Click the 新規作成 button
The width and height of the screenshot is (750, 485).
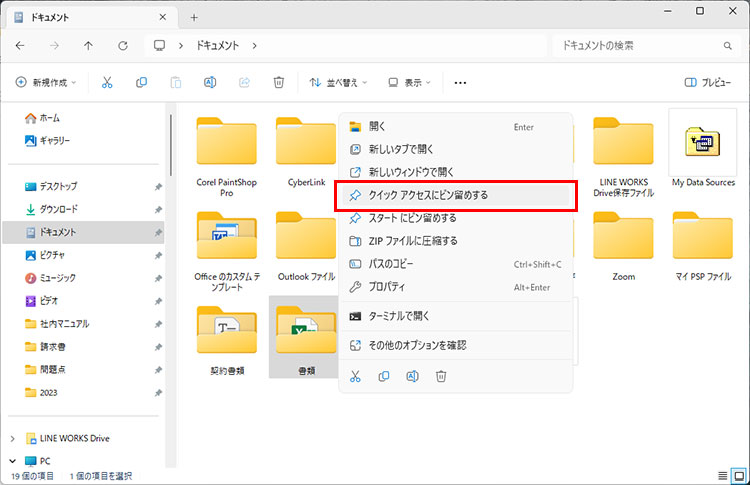[x=46, y=83]
